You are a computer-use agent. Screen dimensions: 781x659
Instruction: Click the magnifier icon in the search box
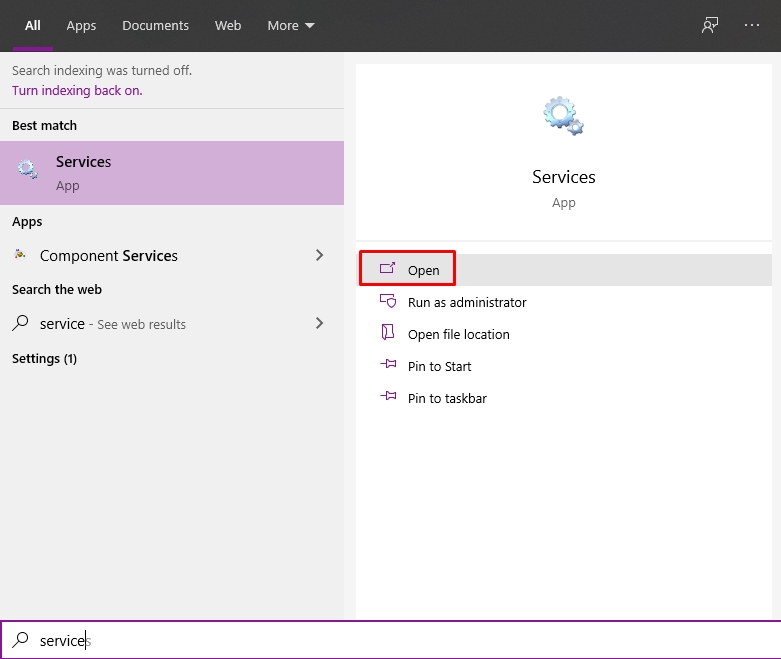[20, 640]
